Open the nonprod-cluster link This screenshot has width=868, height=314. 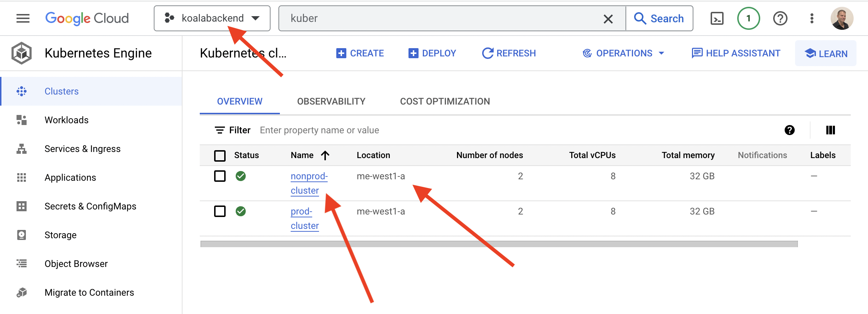click(309, 183)
